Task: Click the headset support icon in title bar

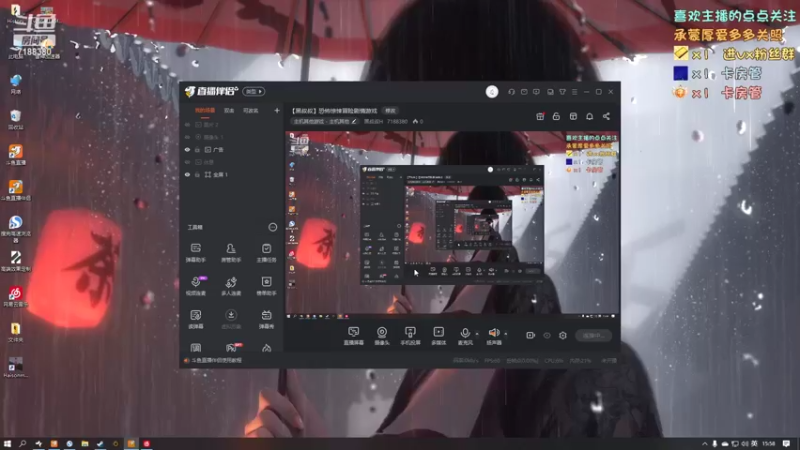Action: (x=511, y=92)
